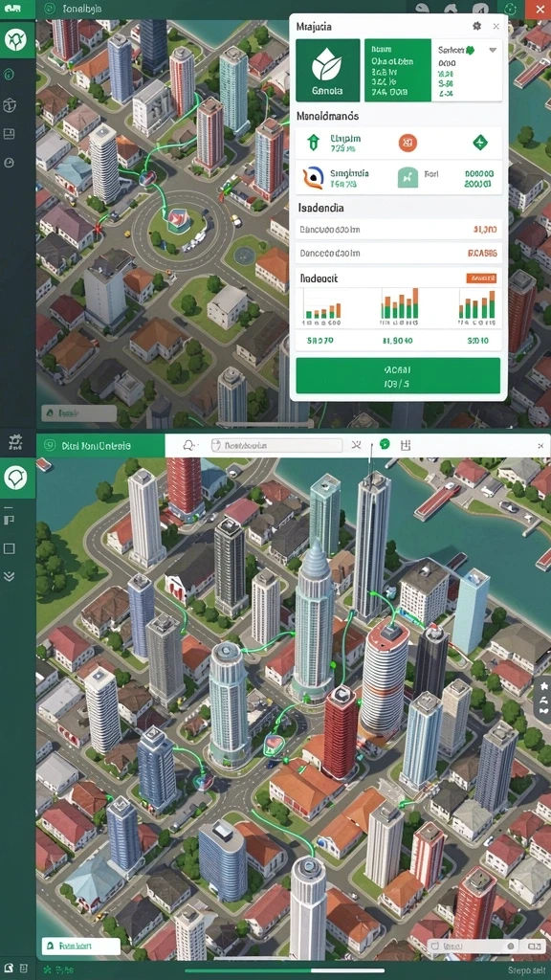Viewport: 551px width, 980px height.
Task: Click the button at bottom-left of top map
Action: pos(78,413)
